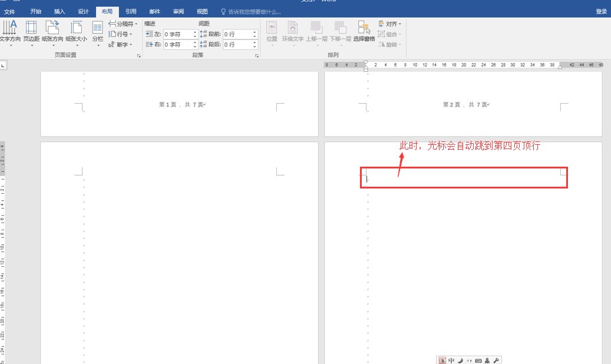Expand the 行号 line numbers dropdown
The width and height of the screenshot is (611, 364).
pos(121,34)
